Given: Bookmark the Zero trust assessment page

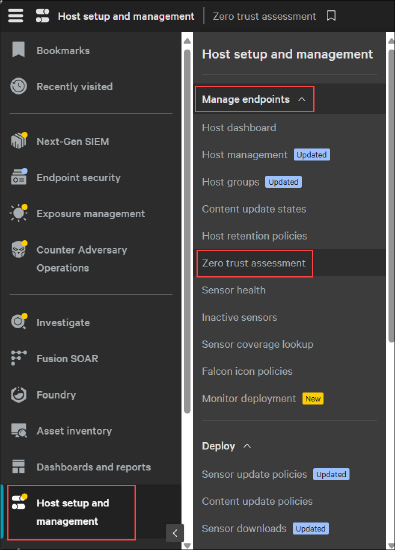Looking at the screenshot, I should [331, 16].
